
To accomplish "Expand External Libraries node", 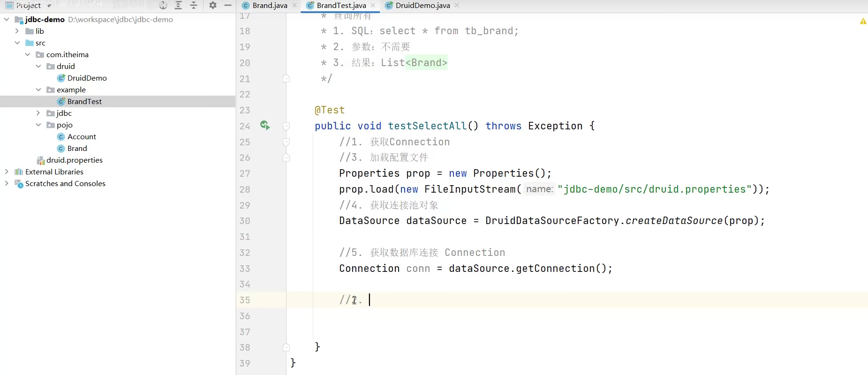I will [7, 172].
